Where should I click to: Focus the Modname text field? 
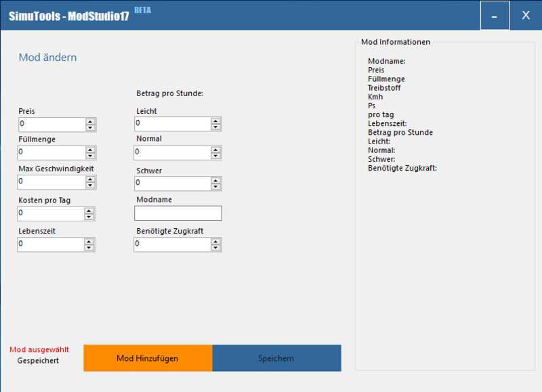[x=178, y=213]
